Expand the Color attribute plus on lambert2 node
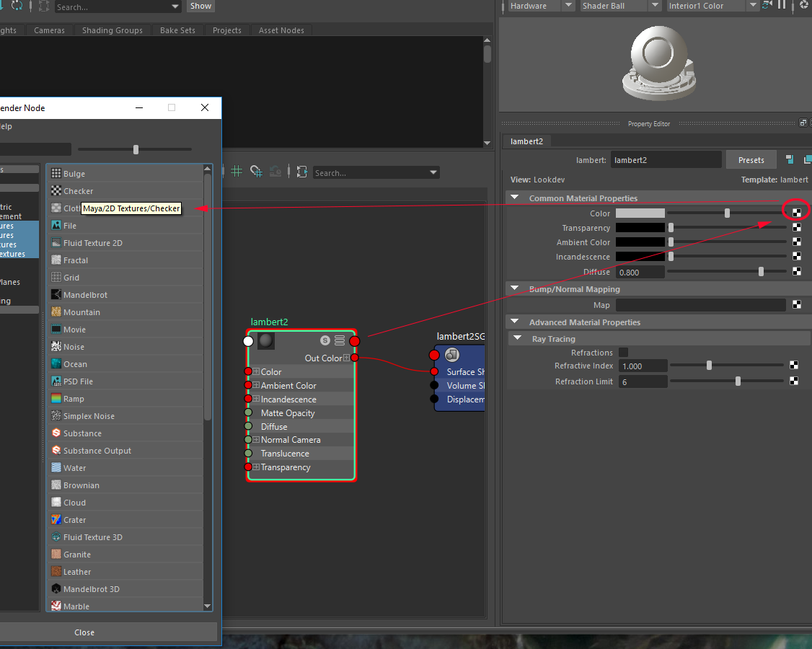This screenshot has width=812, height=649. (256, 372)
